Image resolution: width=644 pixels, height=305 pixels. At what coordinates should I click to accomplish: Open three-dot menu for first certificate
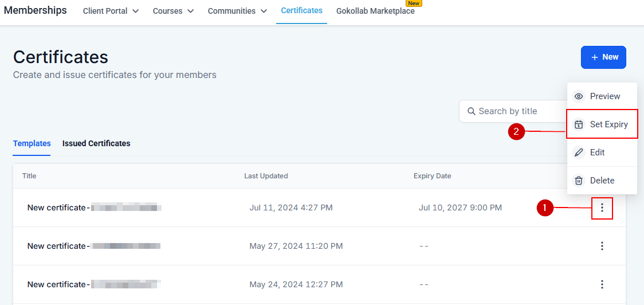click(x=602, y=208)
